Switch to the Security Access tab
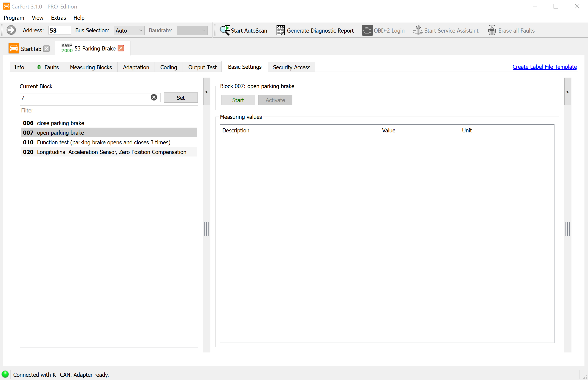This screenshot has width=588, height=380. click(291, 67)
